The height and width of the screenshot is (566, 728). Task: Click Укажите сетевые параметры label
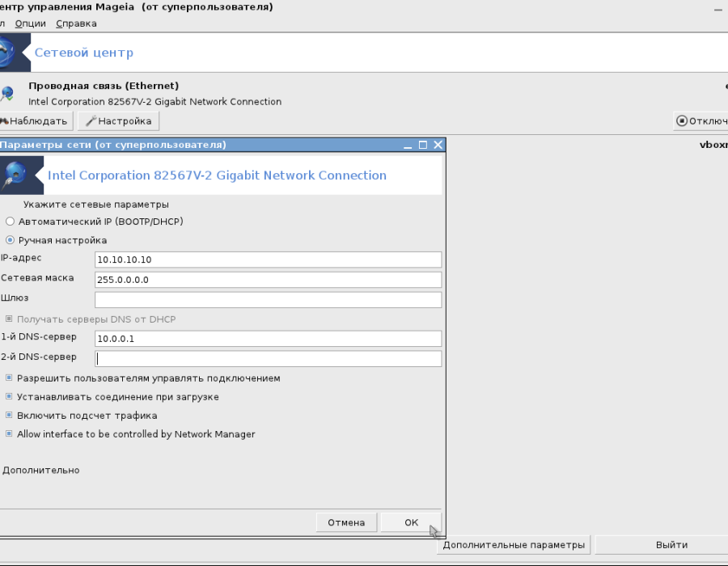96,205
